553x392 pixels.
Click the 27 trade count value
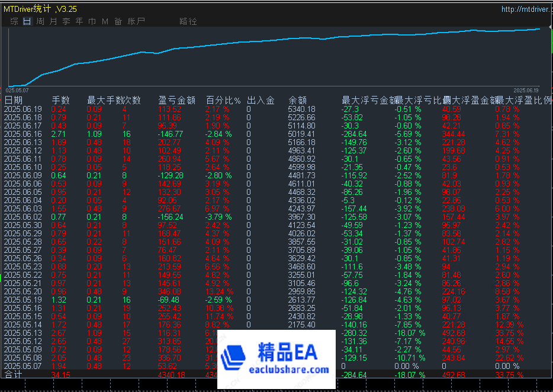pos(126,341)
